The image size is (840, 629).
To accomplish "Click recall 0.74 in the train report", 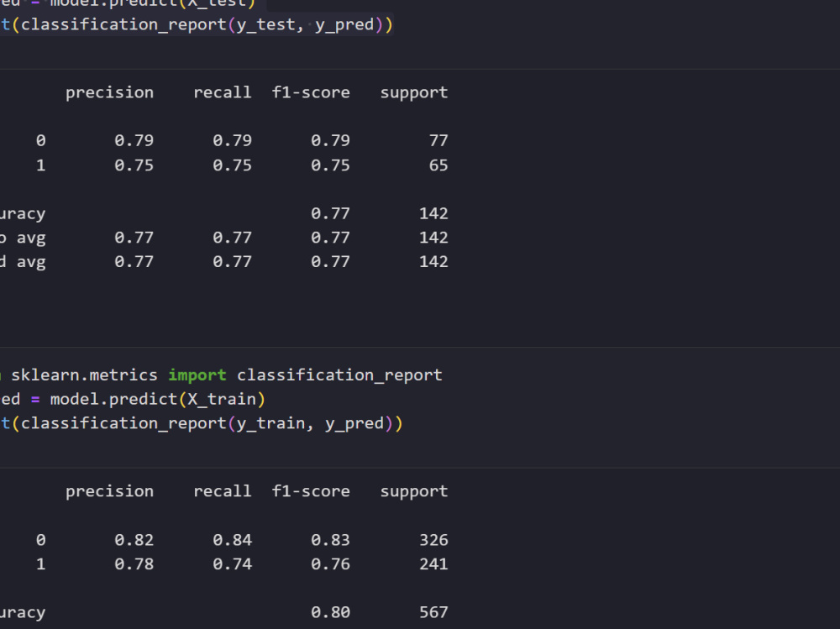I will point(232,564).
